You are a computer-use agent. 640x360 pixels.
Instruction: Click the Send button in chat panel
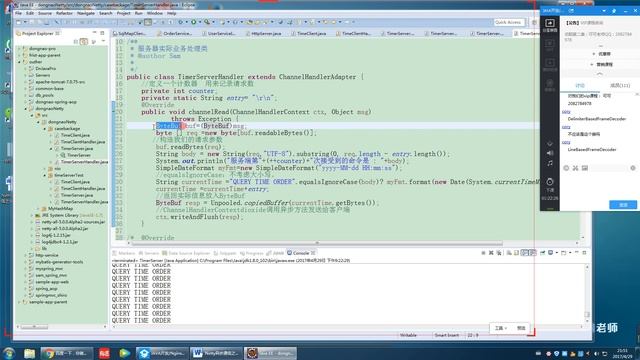[x=623, y=204]
